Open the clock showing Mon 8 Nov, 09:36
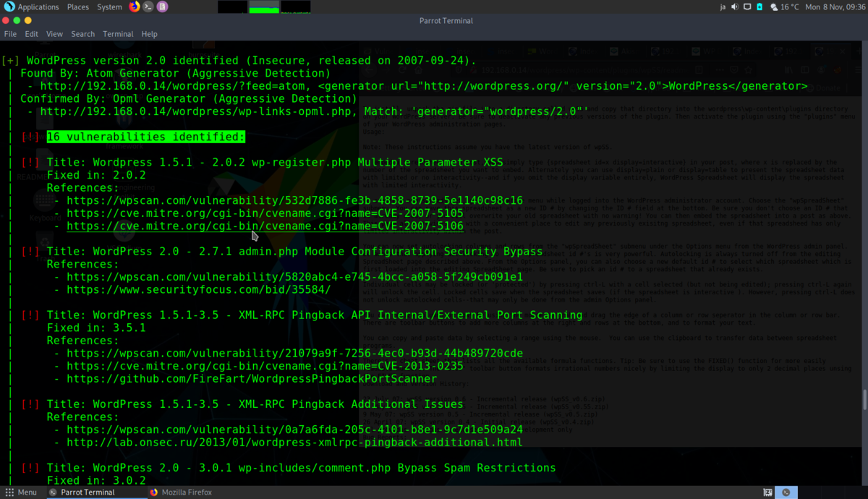Image resolution: width=868 pixels, height=499 pixels. click(x=834, y=7)
